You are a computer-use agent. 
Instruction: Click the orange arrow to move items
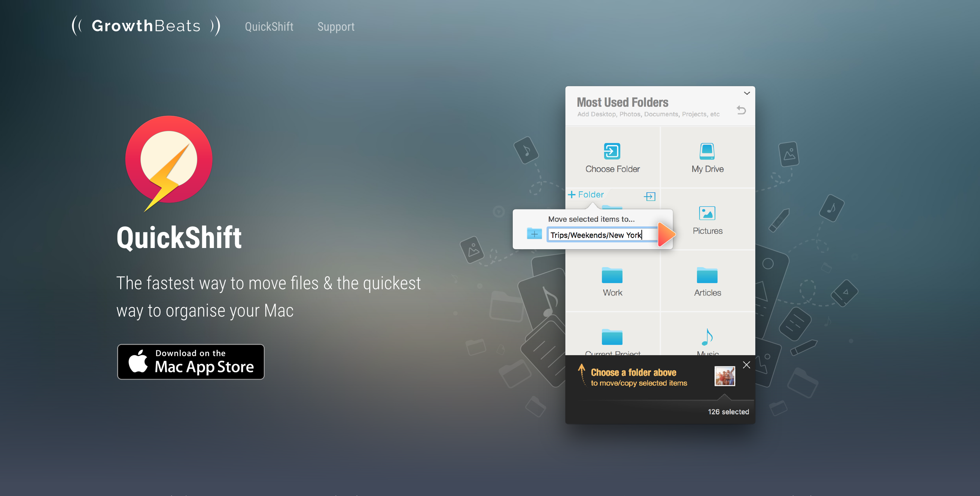pyautogui.click(x=667, y=235)
